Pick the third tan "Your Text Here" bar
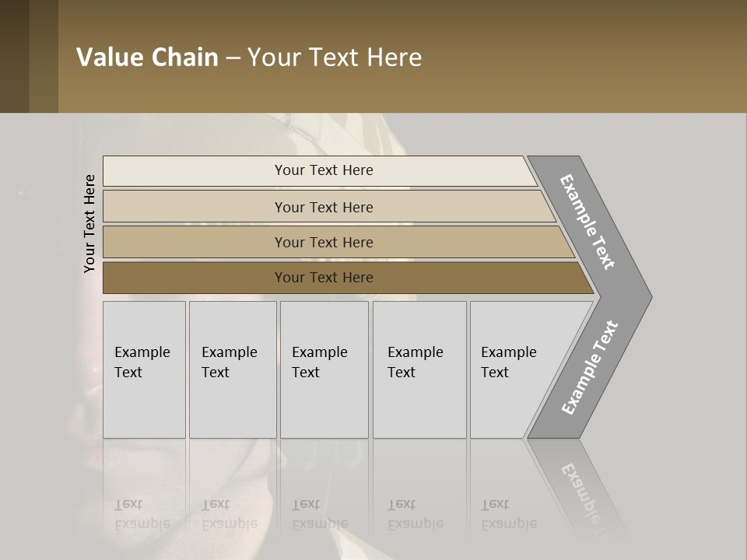 (324, 242)
